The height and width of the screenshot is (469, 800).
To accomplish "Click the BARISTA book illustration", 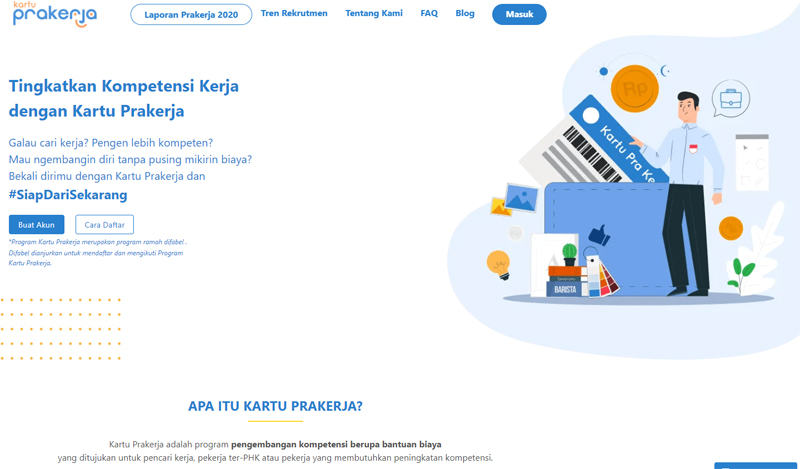I will pos(564,289).
